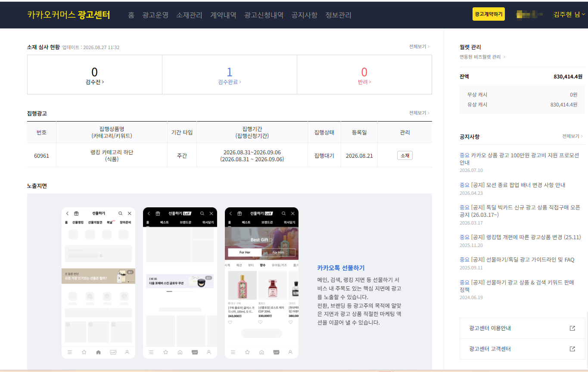588x372 pixels.
Task: Click the 잔액 amount 830,414.4원
Action: pyautogui.click(x=568, y=77)
